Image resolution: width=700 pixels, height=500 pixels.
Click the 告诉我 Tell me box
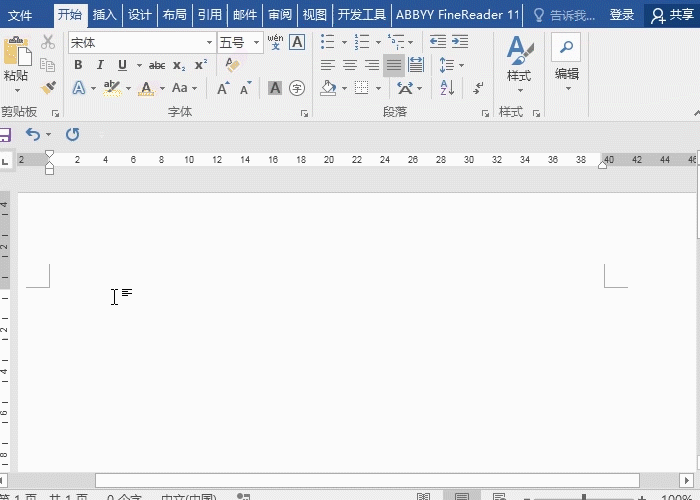click(x=564, y=16)
